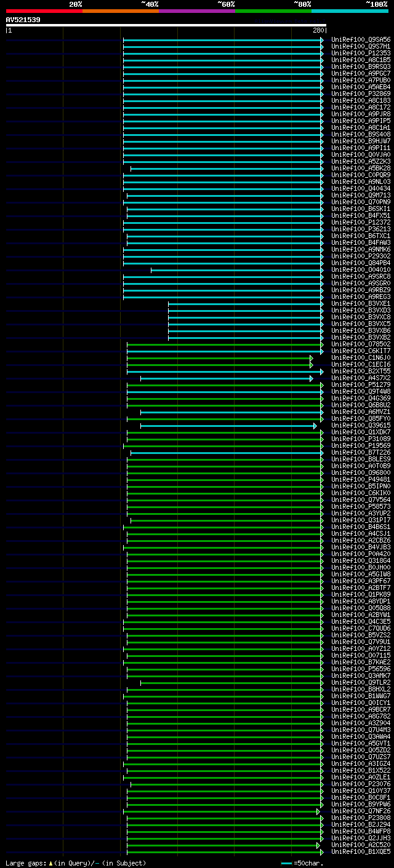Viewport: 394px width, 868px height.
Task: Select label UniRef100_B7KAE2
Action: (361, 662)
